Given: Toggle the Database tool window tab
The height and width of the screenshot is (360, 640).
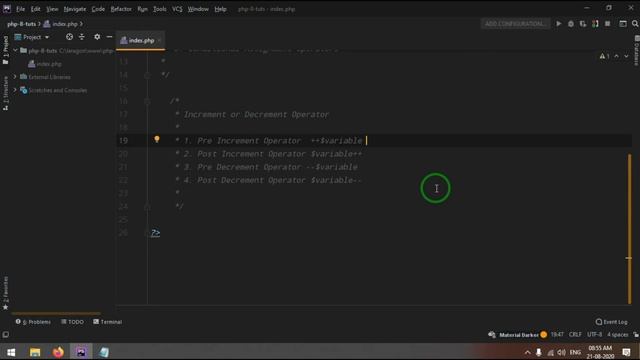Looking at the screenshot, I should (636, 51).
